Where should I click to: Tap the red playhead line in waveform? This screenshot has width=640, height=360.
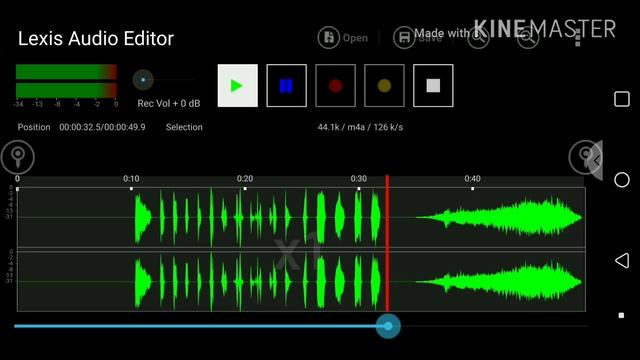387,243
